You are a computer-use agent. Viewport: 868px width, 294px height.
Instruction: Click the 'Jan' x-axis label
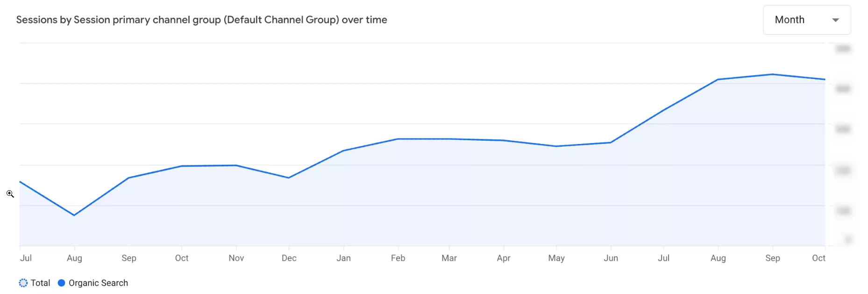coord(343,258)
